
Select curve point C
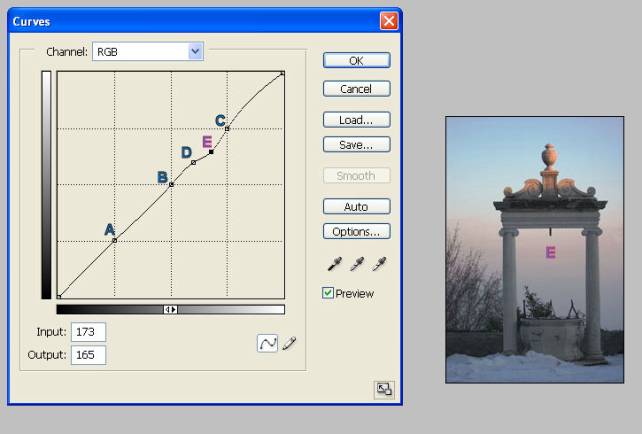coord(227,129)
